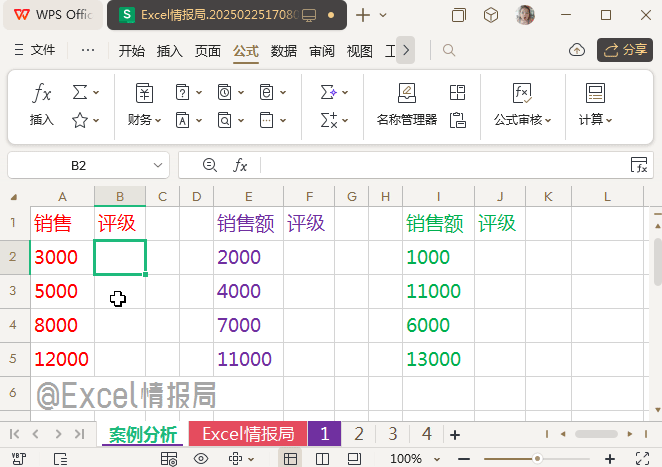Add a new sheet with plus button
662x467 pixels.
(x=455, y=434)
